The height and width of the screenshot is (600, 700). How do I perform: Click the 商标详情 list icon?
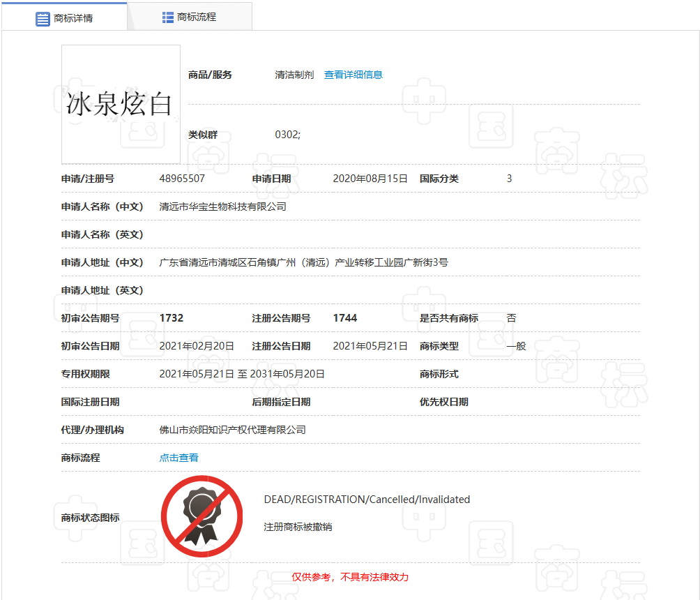(43, 20)
